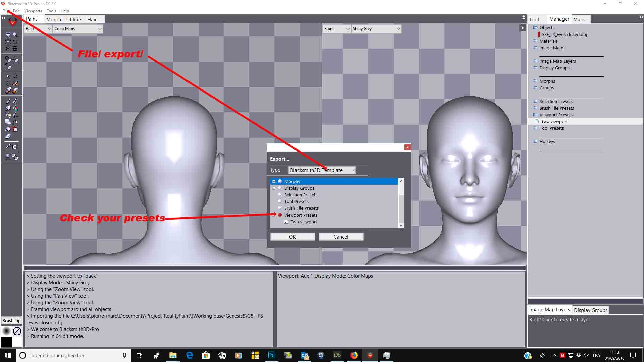Toggle the Viewport Presets red radio button
This screenshot has height=362, width=644.
280,215
